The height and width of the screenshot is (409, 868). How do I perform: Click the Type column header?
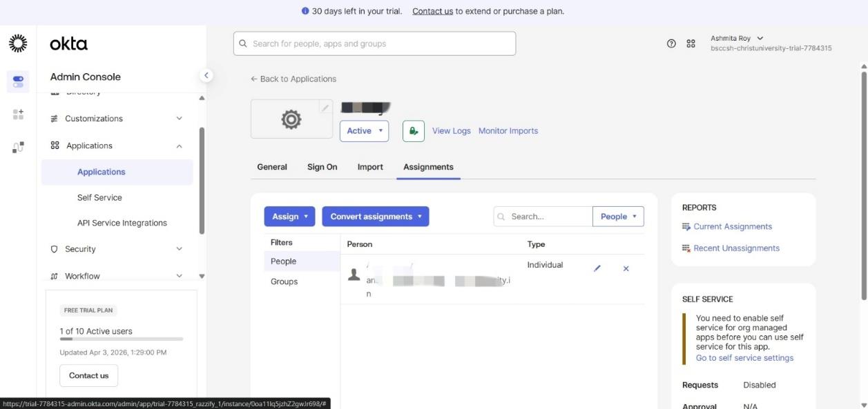pos(537,244)
